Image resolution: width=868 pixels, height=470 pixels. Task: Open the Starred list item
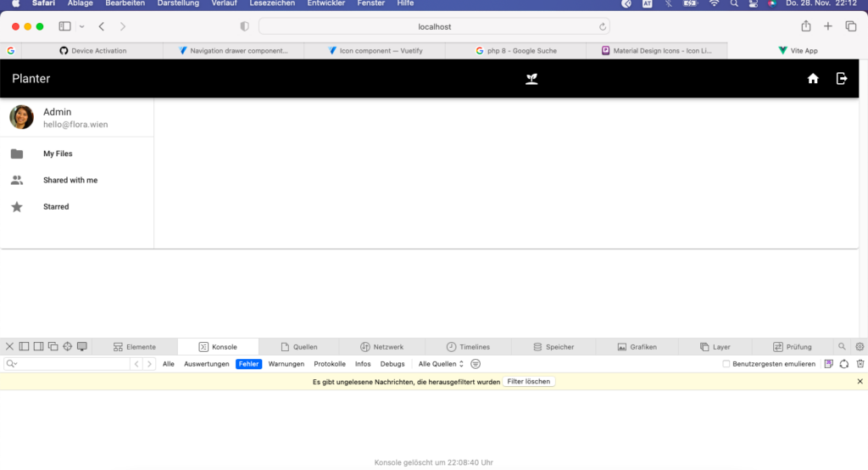77,207
